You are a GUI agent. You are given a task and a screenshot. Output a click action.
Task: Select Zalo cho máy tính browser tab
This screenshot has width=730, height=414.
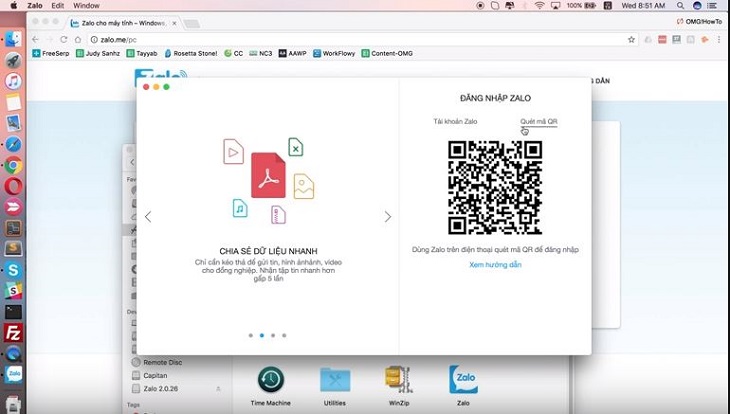click(x=122, y=23)
